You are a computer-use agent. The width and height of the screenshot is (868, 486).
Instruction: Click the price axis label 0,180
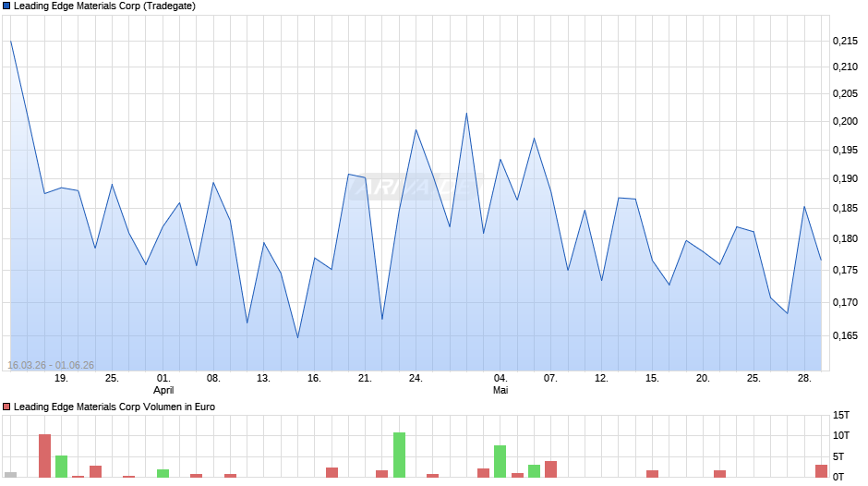pyautogui.click(x=845, y=239)
